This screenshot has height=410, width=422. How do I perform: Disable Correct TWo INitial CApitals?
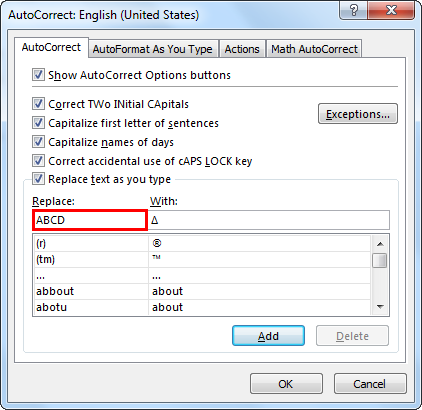[x=38, y=104]
